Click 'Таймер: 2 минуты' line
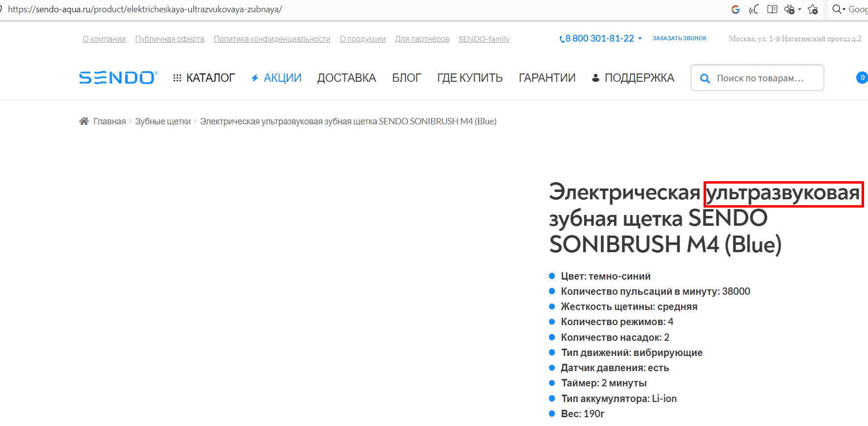The width and height of the screenshot is (868, 426). (604, 383)
